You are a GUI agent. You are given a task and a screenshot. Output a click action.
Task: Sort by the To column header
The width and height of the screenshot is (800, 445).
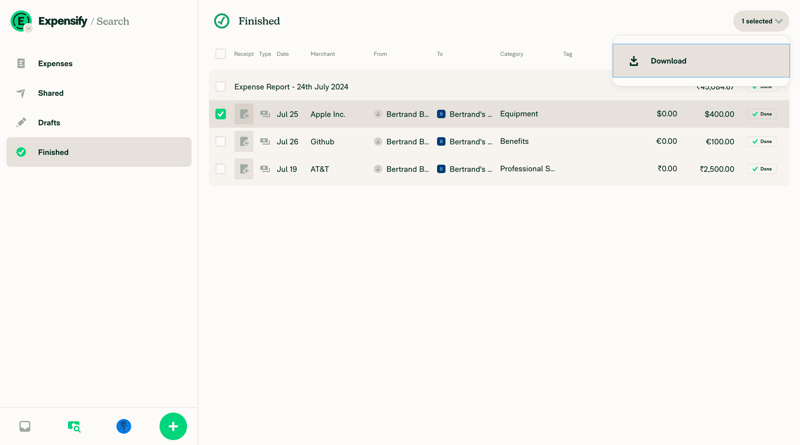click(440, 54)
